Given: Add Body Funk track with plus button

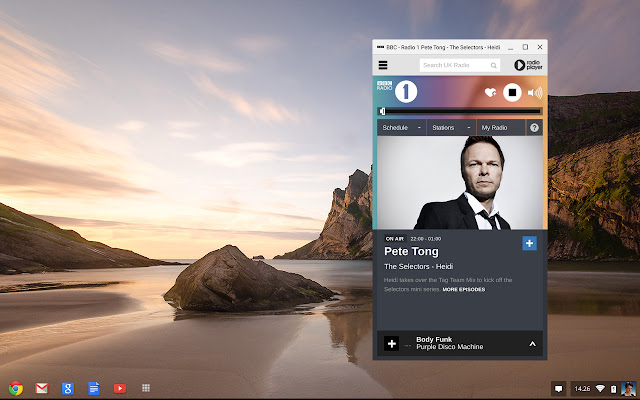Looking at the screenshot, I should (391, 344).
